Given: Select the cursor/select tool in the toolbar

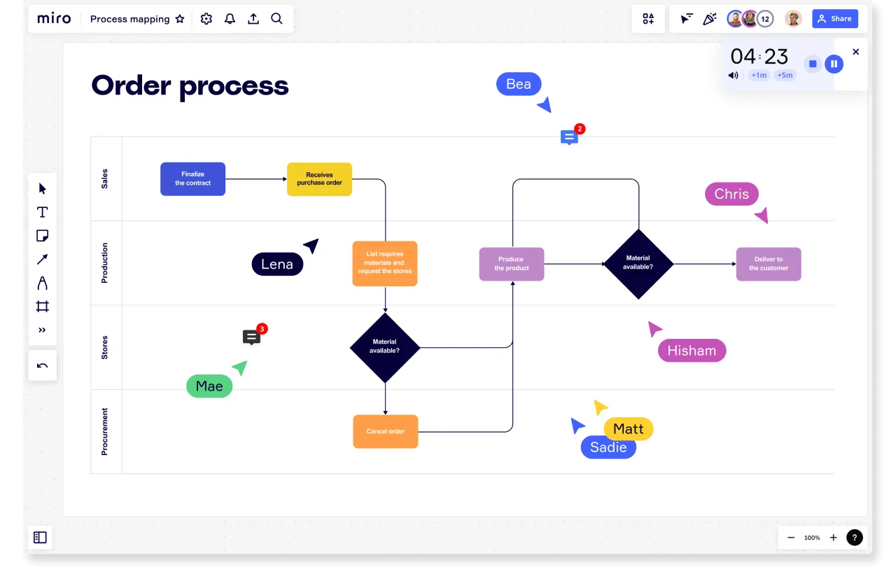Looking at the screenshot, I should (x=42, y=188).
